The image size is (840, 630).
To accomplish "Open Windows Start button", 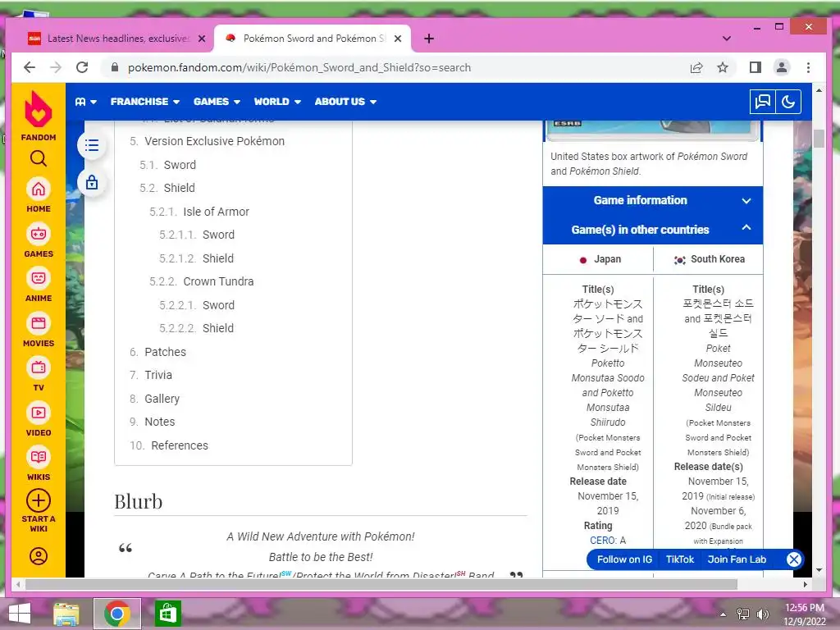I will tap(20, 614).
